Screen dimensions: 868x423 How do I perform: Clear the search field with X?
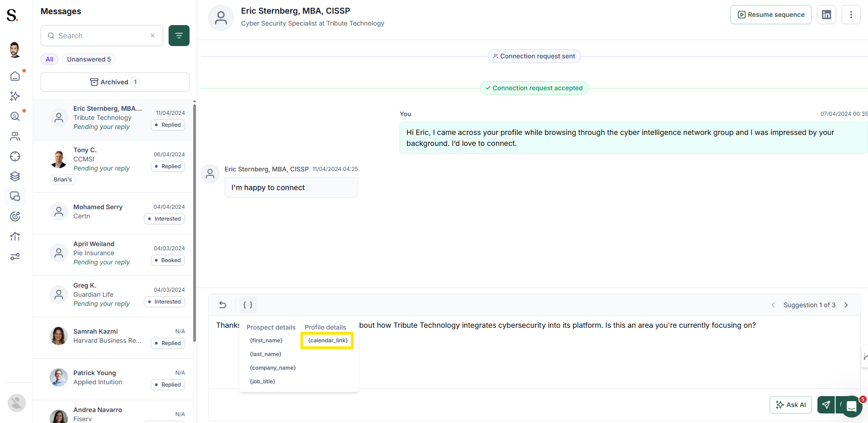point(153,36)
